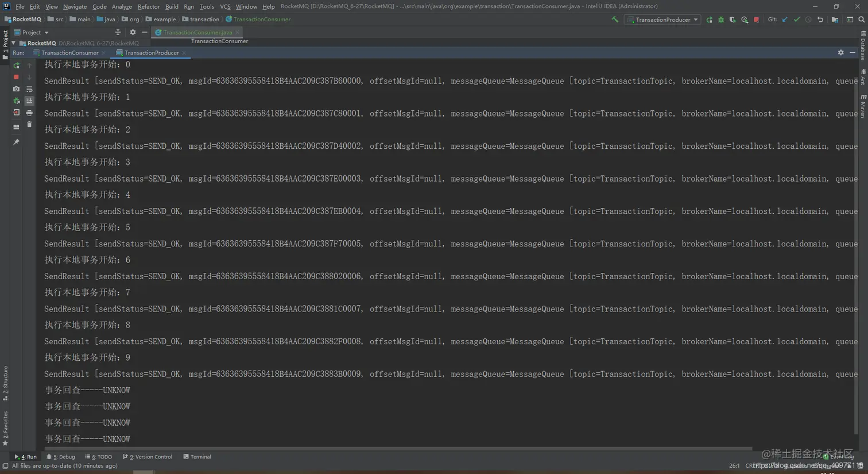
Task: Hide the Project panel
Action: (145, 33)
